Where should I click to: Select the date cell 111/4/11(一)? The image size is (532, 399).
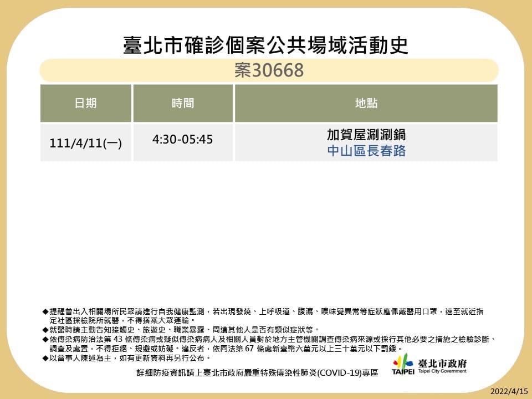85,143
